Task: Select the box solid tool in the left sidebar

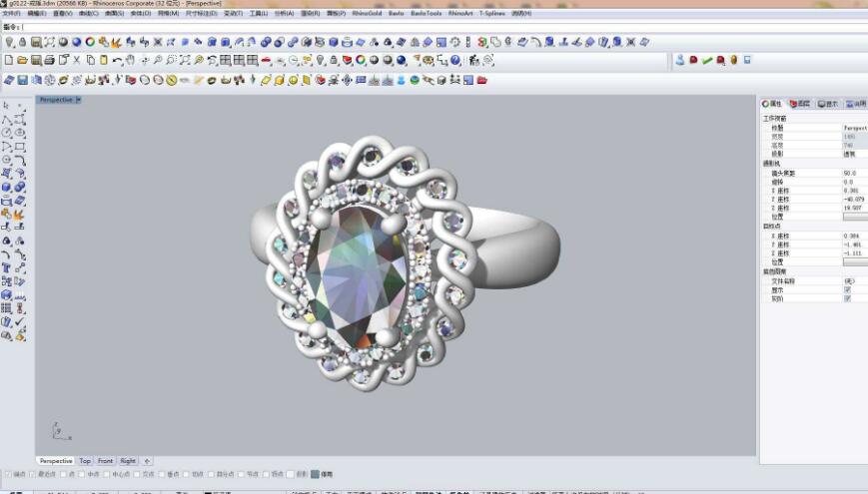Action: coord(7,187)
